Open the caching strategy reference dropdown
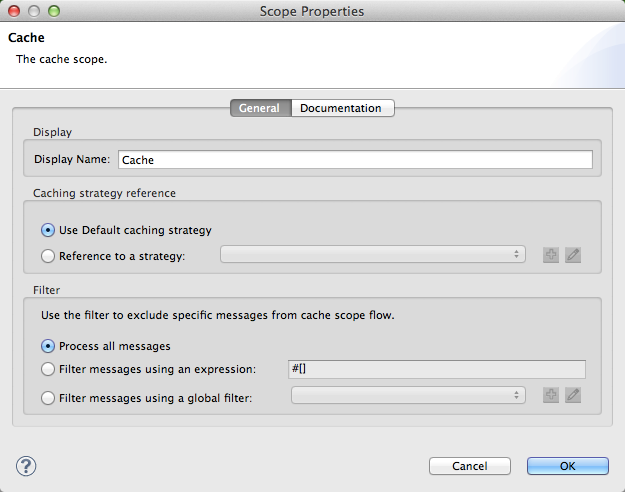This screenshot has width=625, height=492. pyautogui.click(x=372, y=255)
